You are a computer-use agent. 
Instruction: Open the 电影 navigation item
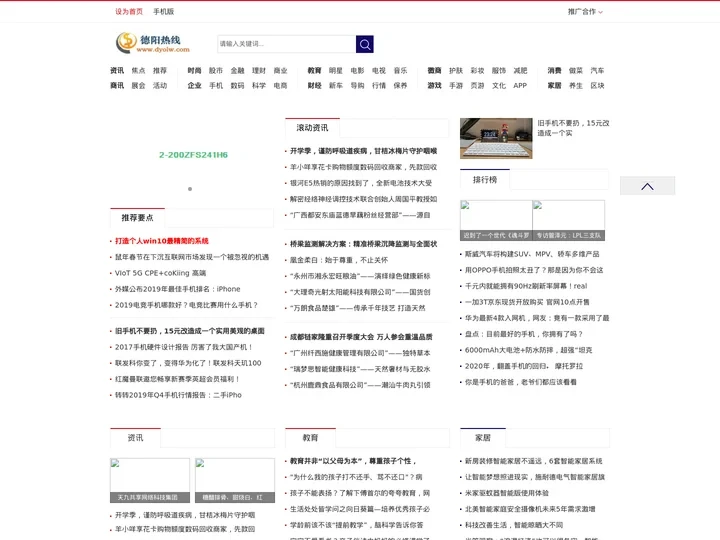click(357, 70)
